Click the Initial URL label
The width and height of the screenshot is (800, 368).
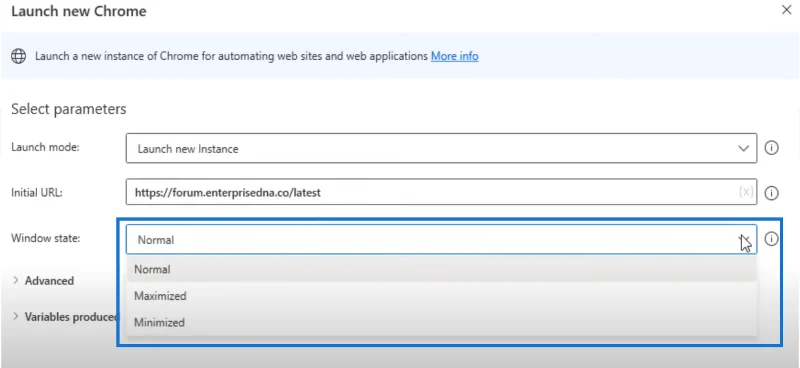click(x=37, y=192)
